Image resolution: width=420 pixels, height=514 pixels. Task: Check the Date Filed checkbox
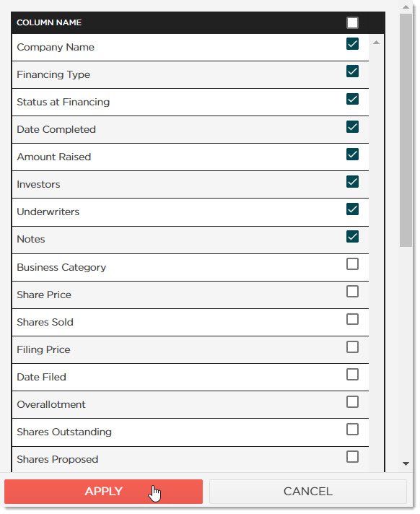click(x=352, y=375)
